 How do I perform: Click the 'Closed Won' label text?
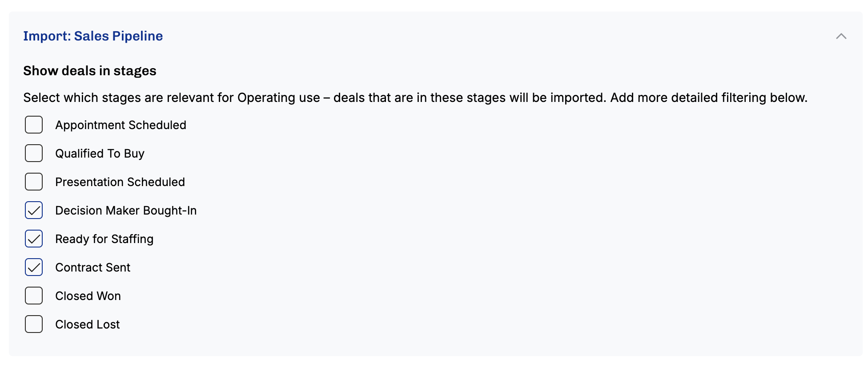(x=88, y=296)
